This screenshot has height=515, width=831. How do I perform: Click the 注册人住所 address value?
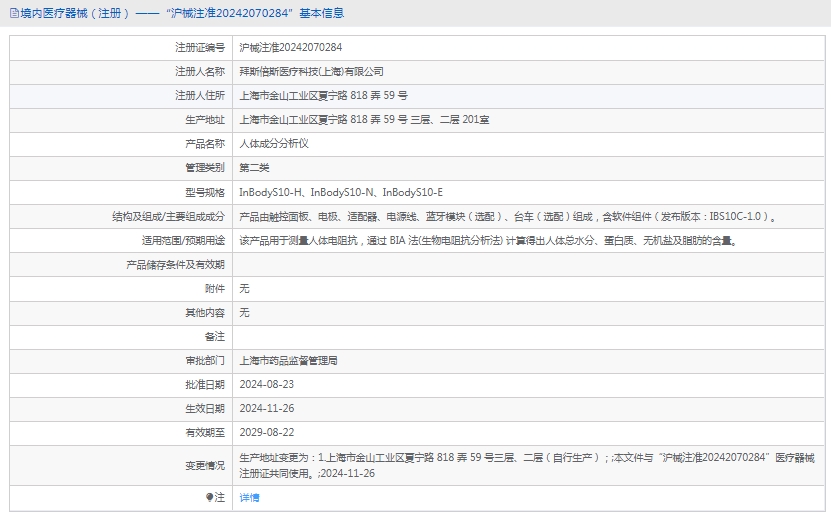[x=323, y=95]
